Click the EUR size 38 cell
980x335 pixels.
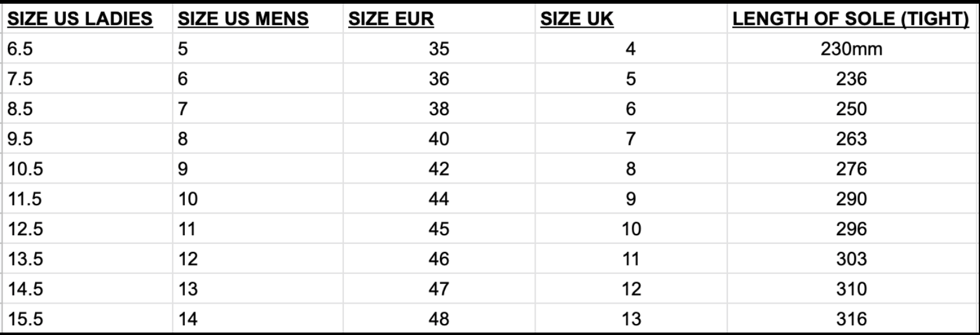[x=439, y=109]
